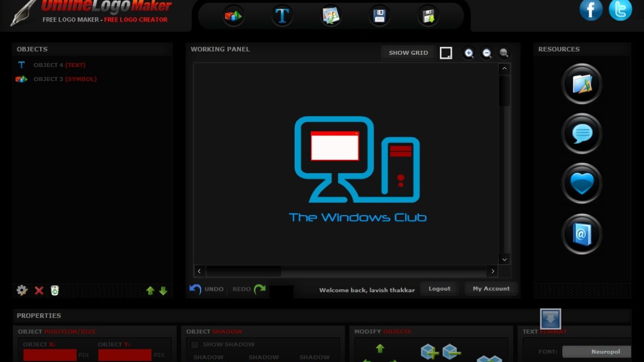Viewport: 644px width, 362px height.
Task: Undo the last action
Action: click(x=207, y=289)
